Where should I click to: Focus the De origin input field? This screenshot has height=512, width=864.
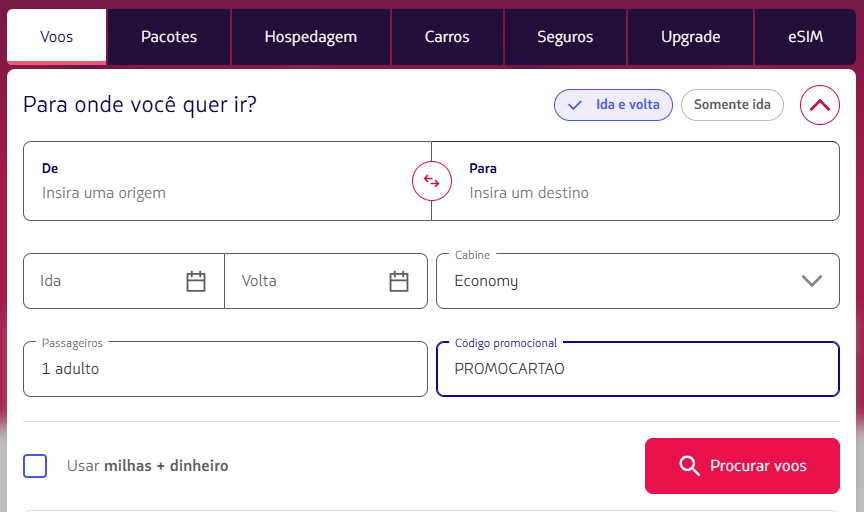[227, 181]
